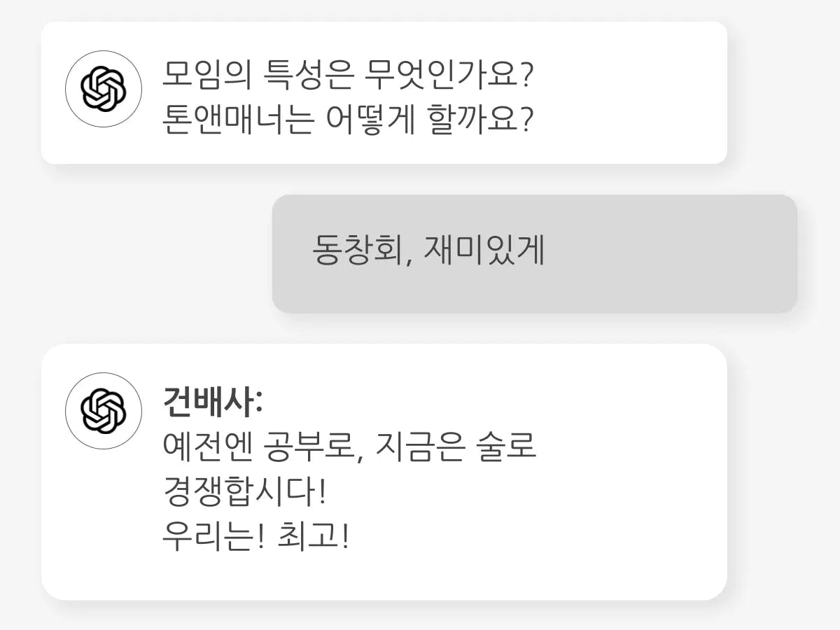Screen dimensions: 840x630
Task: Click the ChatGPT logo beside the top question
Action: point(104,89)
